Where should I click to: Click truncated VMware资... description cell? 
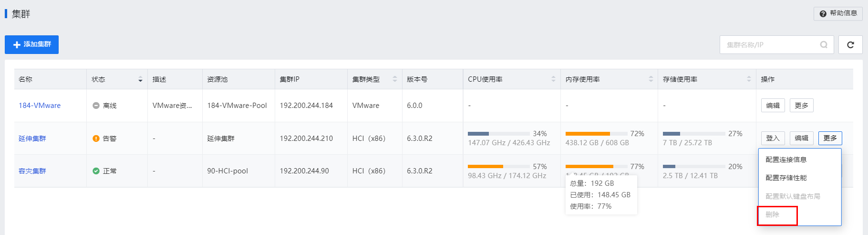[x=172, y=106]
